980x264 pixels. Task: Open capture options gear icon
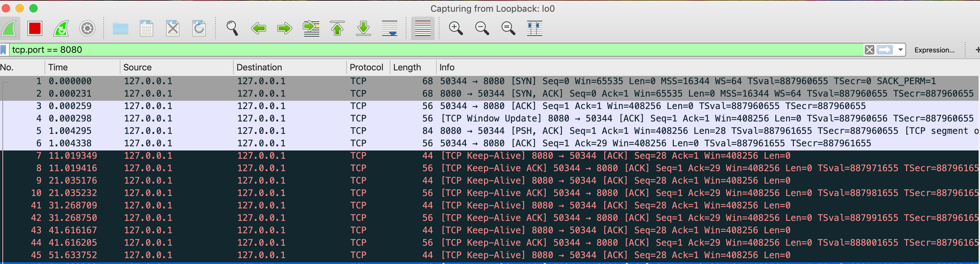tap(87, 29)
